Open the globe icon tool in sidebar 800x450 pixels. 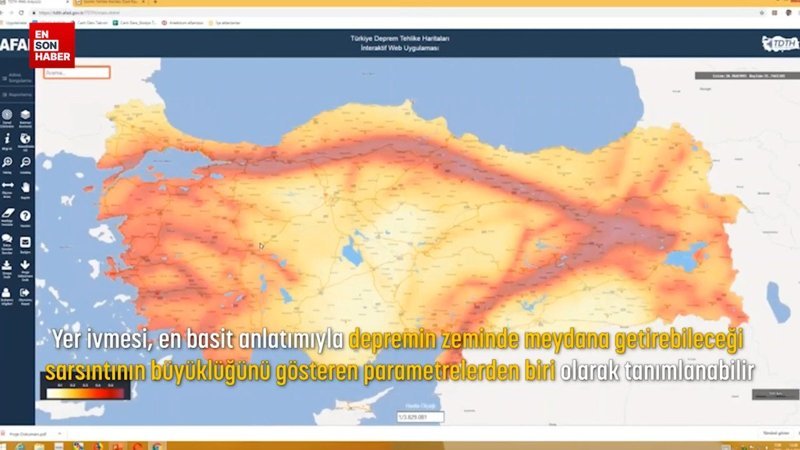26,140
